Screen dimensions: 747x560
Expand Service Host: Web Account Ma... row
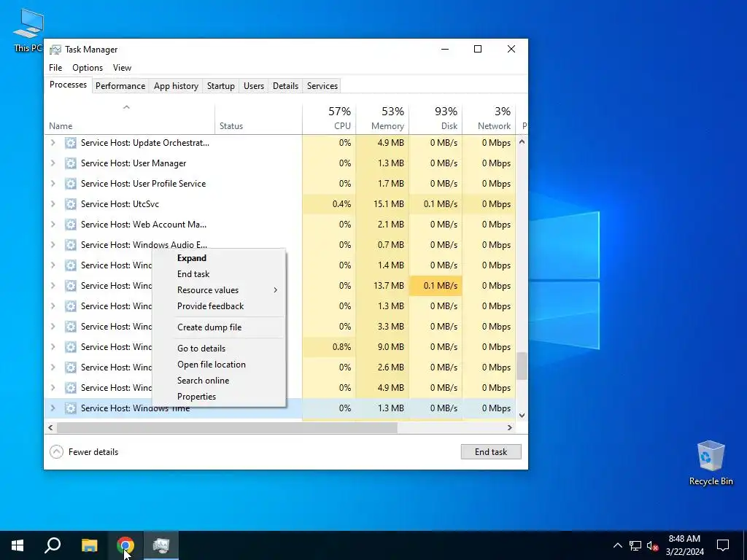click(x=53, y=225)
